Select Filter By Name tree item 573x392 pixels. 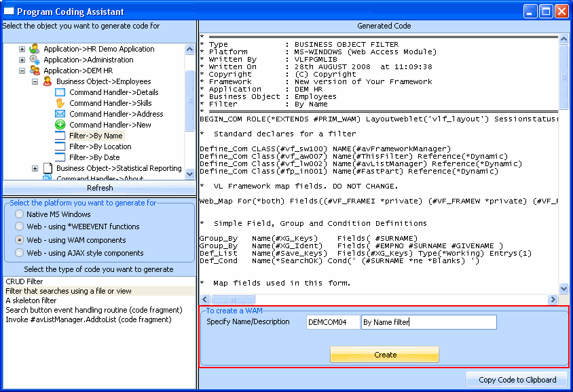(96, 136)
